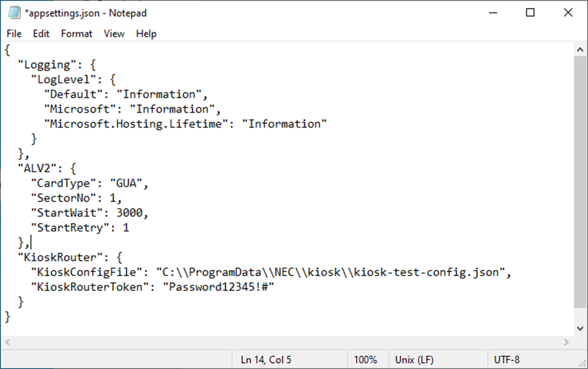Open the Help menu
The width and height of the screenshot is (588, 369).
coord(146,34)
